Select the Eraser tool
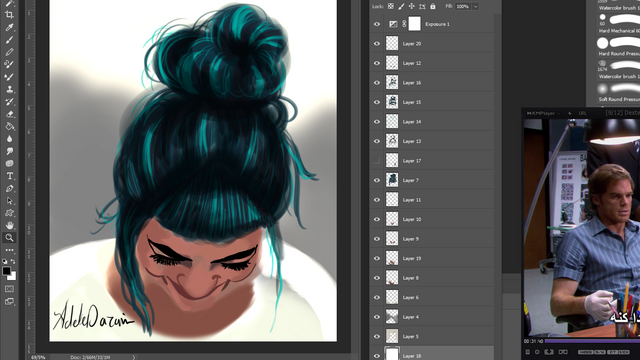 [x=9, y=114]
